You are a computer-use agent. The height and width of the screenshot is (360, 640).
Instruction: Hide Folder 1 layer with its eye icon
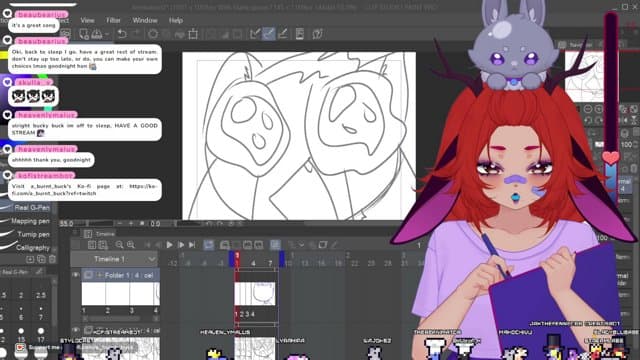click(x=76, y=276)
